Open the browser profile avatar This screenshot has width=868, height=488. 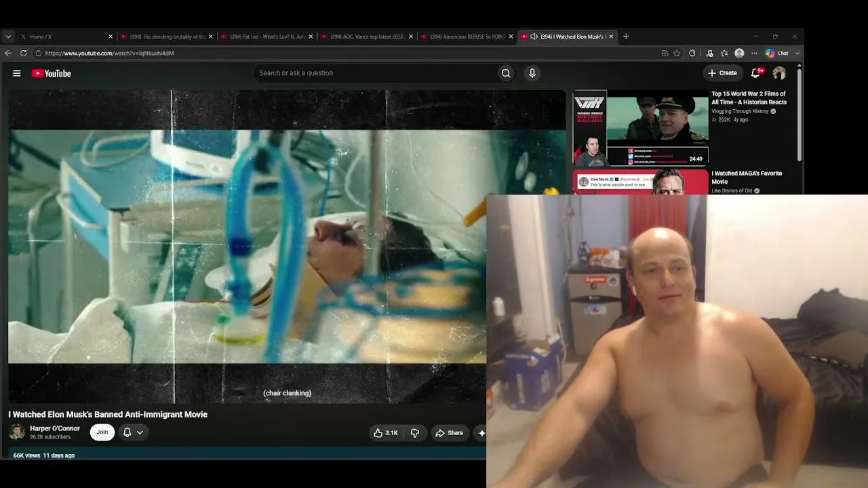click(x=739, y=53)
